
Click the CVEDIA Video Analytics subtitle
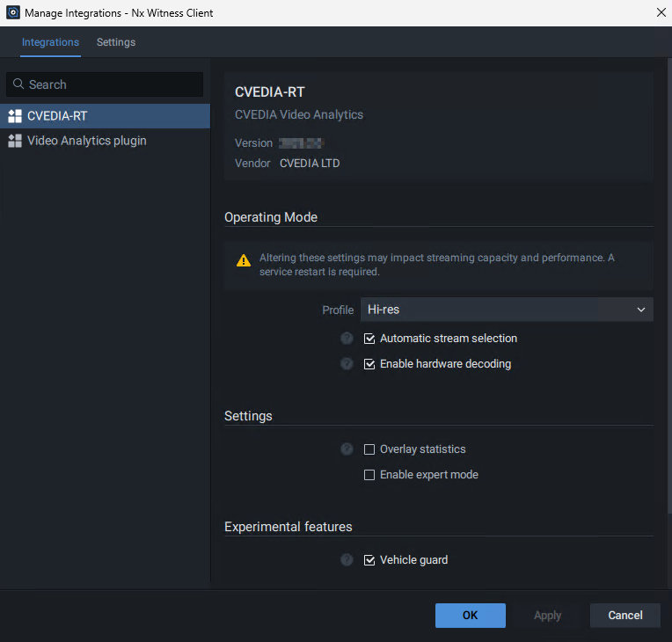(x=299, y=115)
